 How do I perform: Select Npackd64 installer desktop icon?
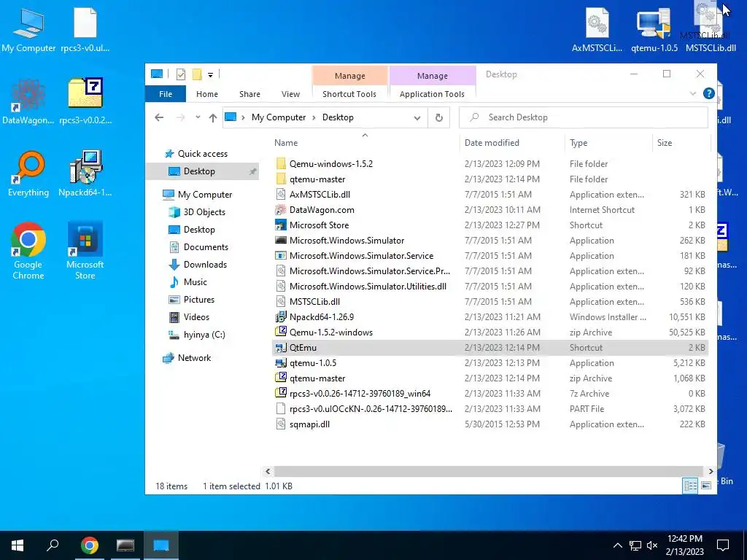[x=85, y=174]
